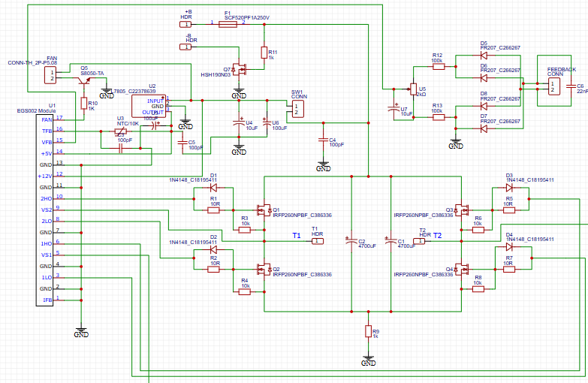Select the U7 10uF capacitor symbol

click(394, 108)
